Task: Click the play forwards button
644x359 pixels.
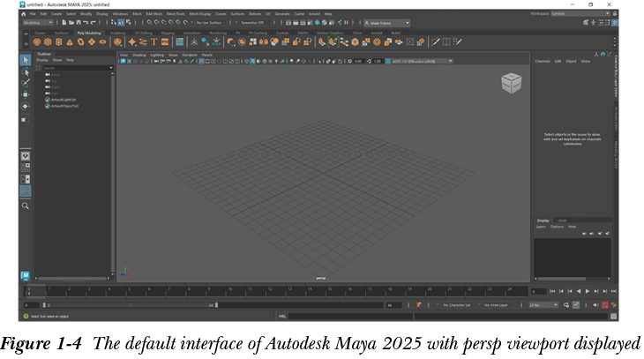Action: (588, 291)
